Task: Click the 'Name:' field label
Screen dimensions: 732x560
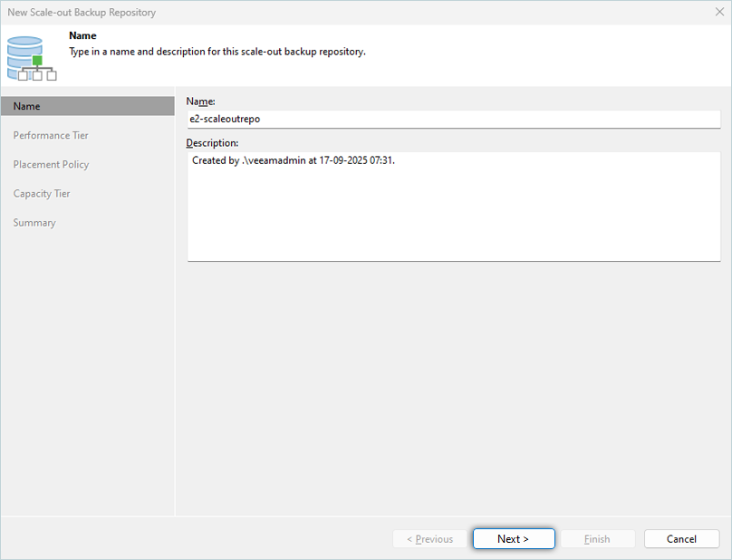Action: [x=200, y=101]
